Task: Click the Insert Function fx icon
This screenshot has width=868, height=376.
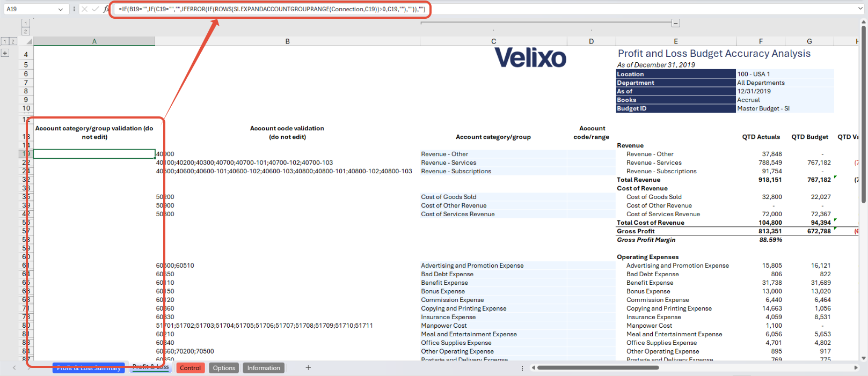Action: coord(106,9)
